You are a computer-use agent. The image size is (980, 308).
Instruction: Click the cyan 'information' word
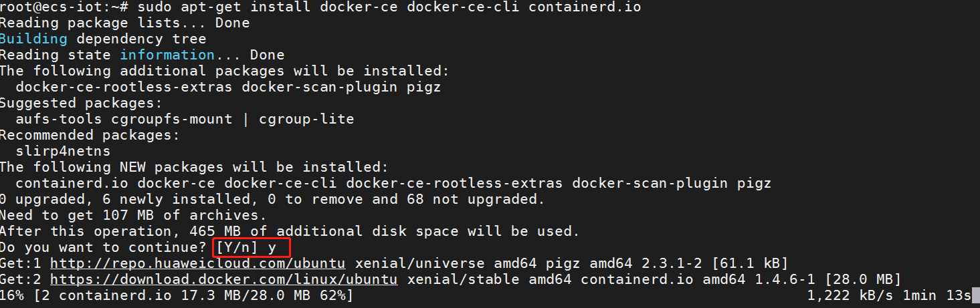pyautogui.click(x=167, y=55)
